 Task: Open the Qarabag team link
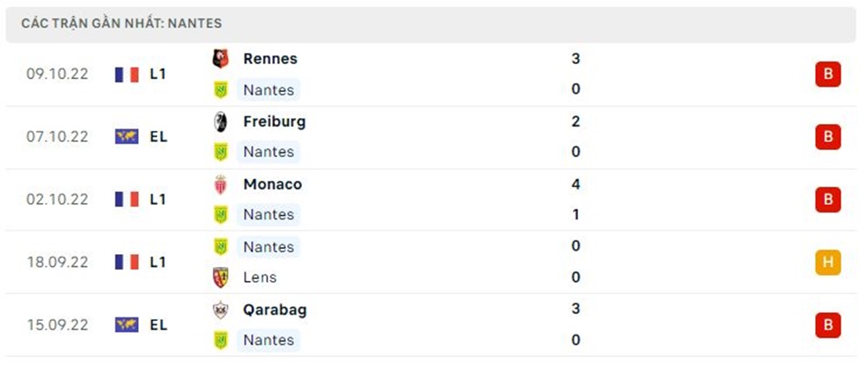(x=274, y=310)
